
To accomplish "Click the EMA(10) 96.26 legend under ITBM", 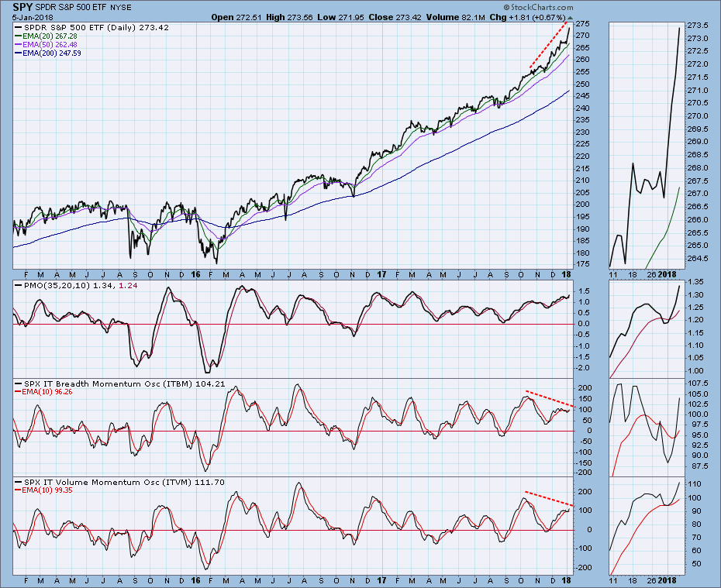I will pyautogui.click(x=43, y=392).
